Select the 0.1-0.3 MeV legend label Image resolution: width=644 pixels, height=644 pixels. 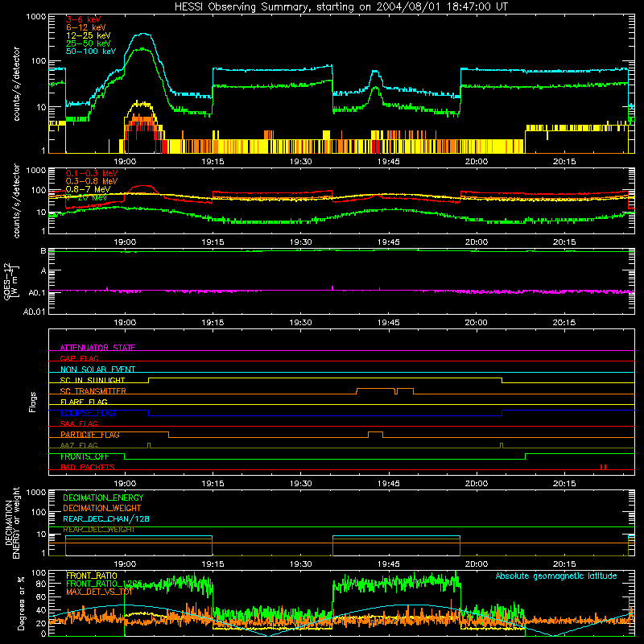click(92, 173)
